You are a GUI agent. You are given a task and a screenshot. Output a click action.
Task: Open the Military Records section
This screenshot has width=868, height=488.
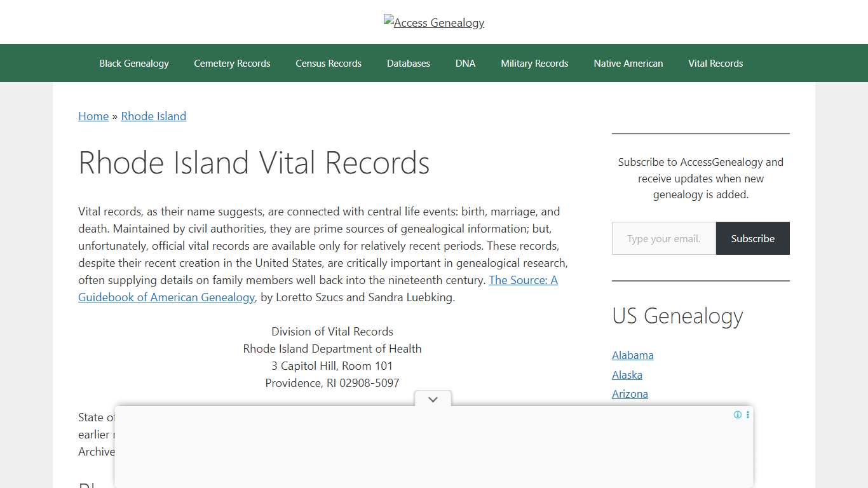coord(534,63)
